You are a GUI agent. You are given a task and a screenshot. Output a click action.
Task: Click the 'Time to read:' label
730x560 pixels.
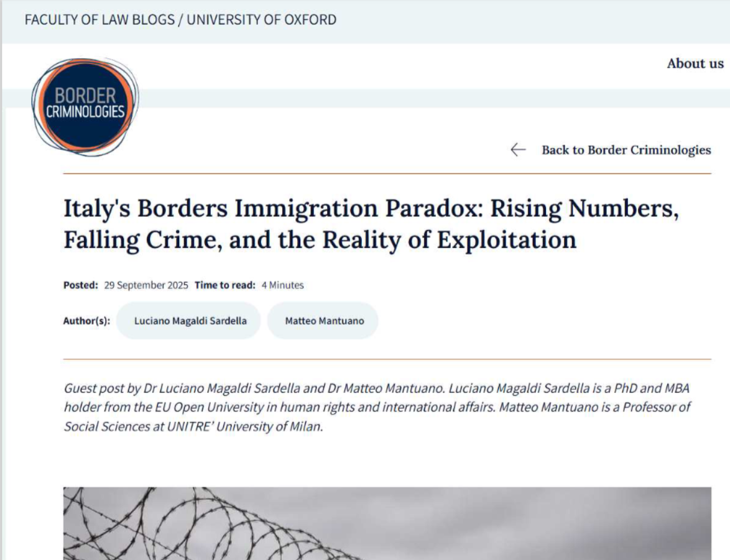(225, 285)
